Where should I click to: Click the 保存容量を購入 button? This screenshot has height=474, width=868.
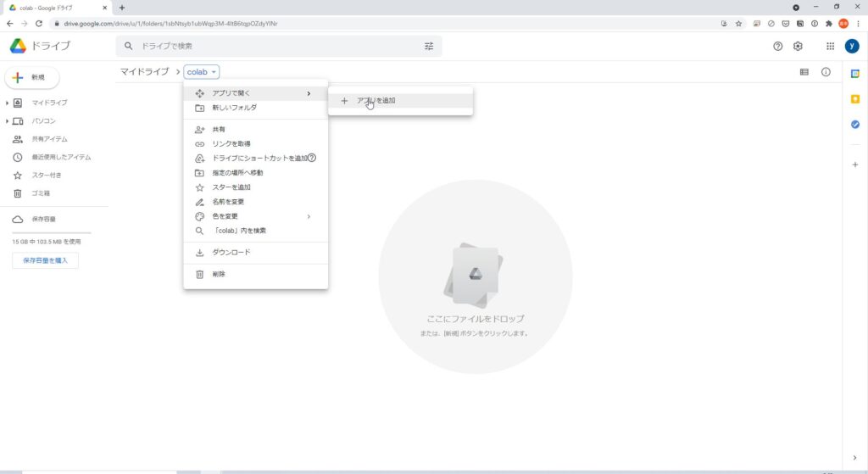tap(46, 259)
